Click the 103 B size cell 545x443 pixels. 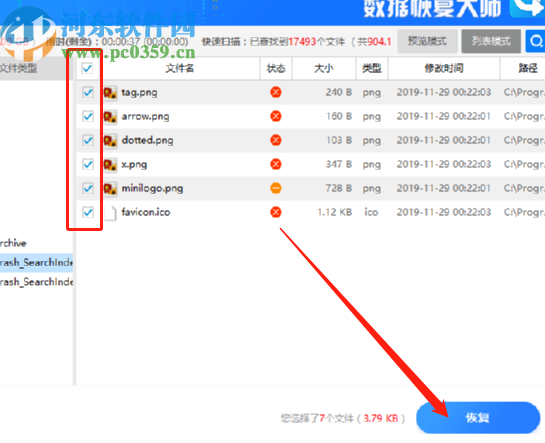[x=339, y=140]
